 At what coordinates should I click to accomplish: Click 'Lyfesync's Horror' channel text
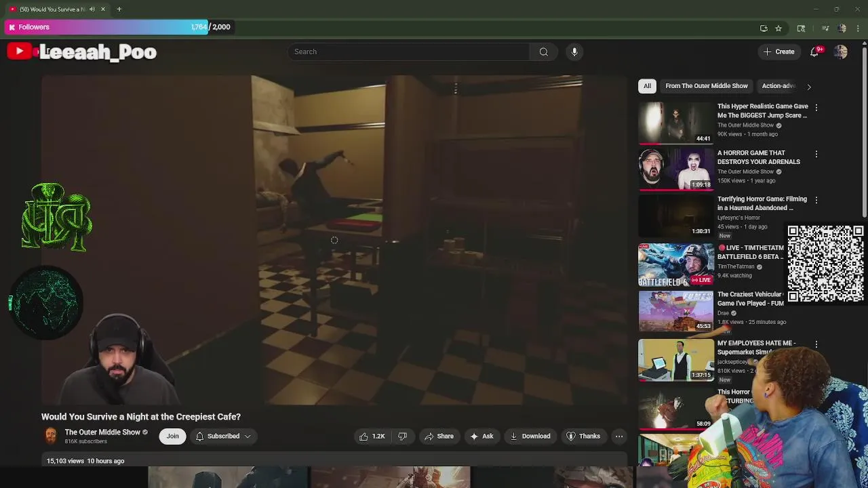pyautogui.click(x=738, y=218)
